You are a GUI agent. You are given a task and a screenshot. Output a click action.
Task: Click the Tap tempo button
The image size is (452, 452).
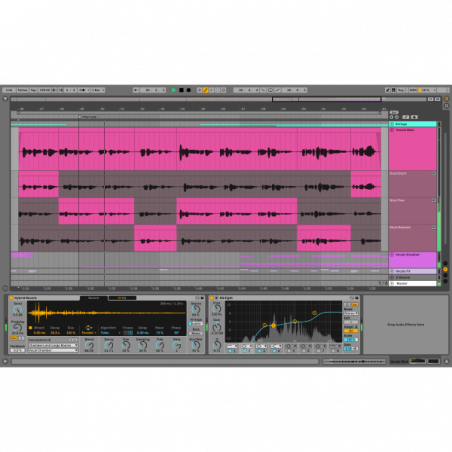pos(33,90)
